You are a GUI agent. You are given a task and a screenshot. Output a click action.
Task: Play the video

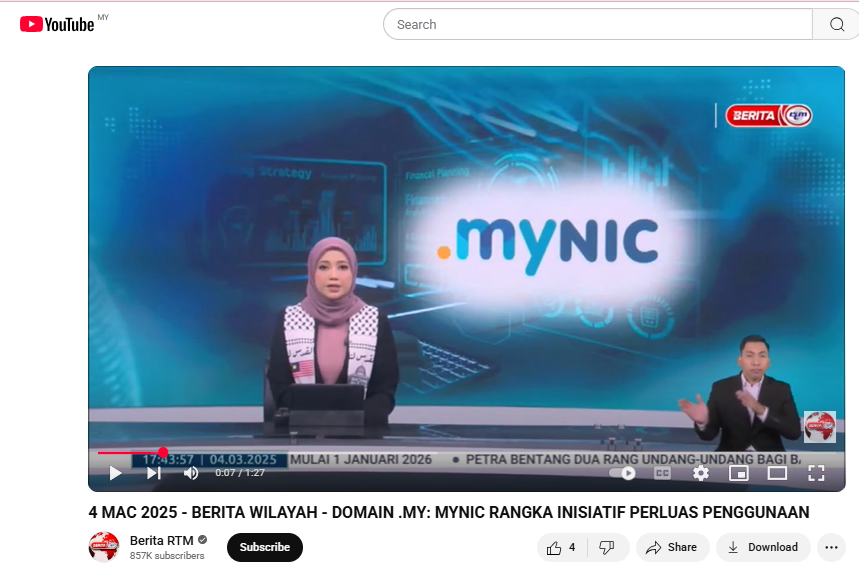115,473
